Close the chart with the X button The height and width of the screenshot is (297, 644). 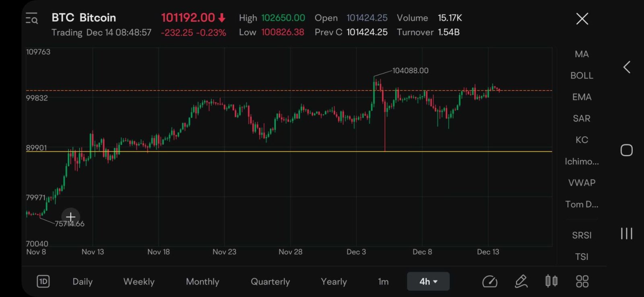tap(582, 19)
